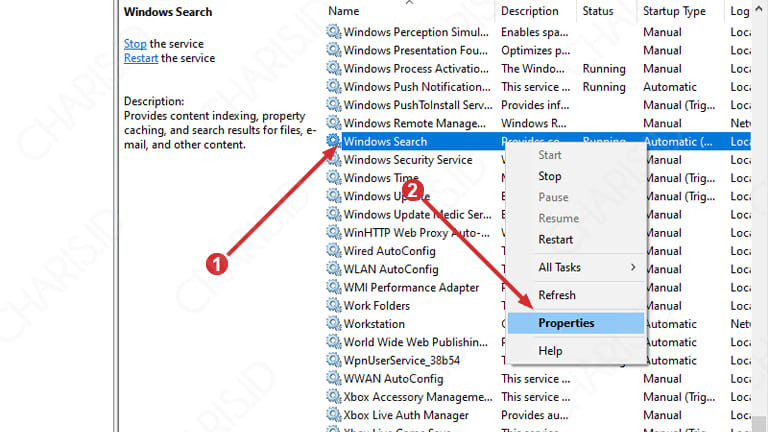Image resolution: width=768 pixels, height=432 pixels.
Task: Click the gear icon beside Windows Presentation Foundation
Action: pyautogui.click(x=334, y=50)
